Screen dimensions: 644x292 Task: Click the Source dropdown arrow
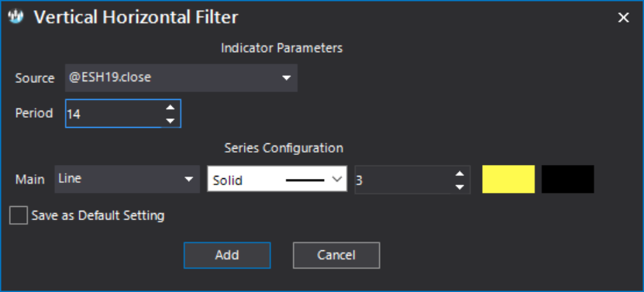[286, 77]
